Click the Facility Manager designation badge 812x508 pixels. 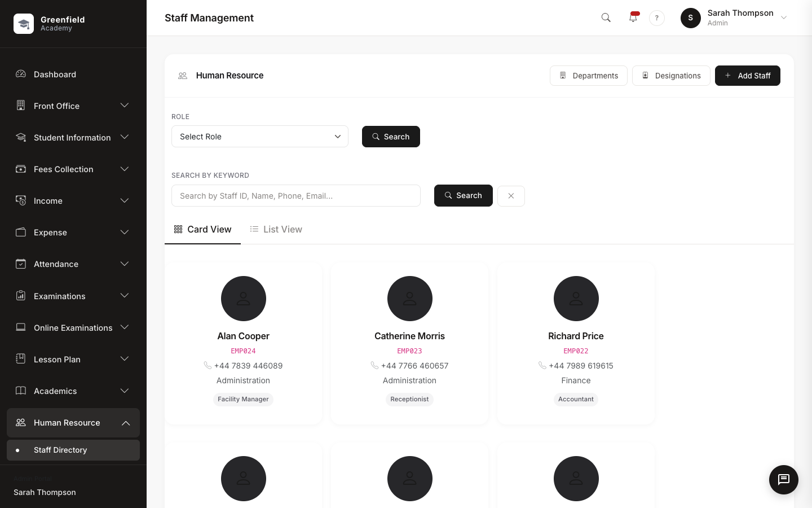point(244,399)
